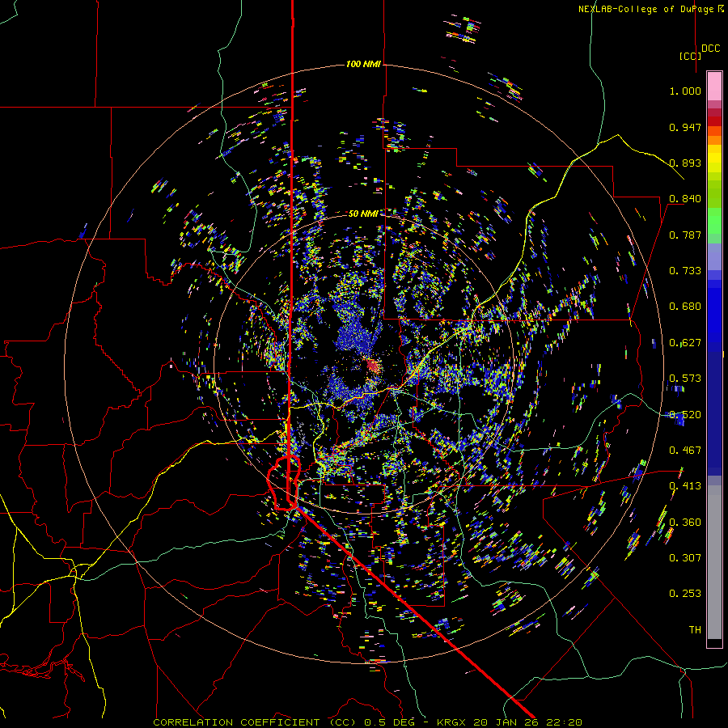Select the 0.733 scale value

point(685,271)
